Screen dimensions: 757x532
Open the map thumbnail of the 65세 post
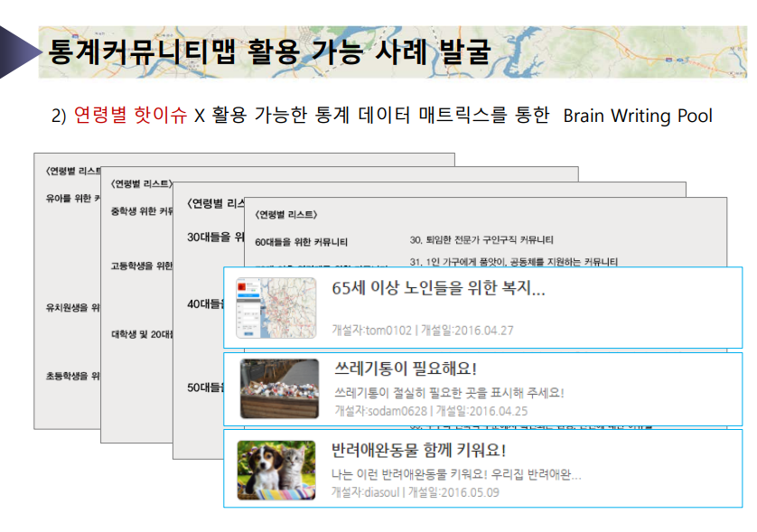(x=276, y=308)
